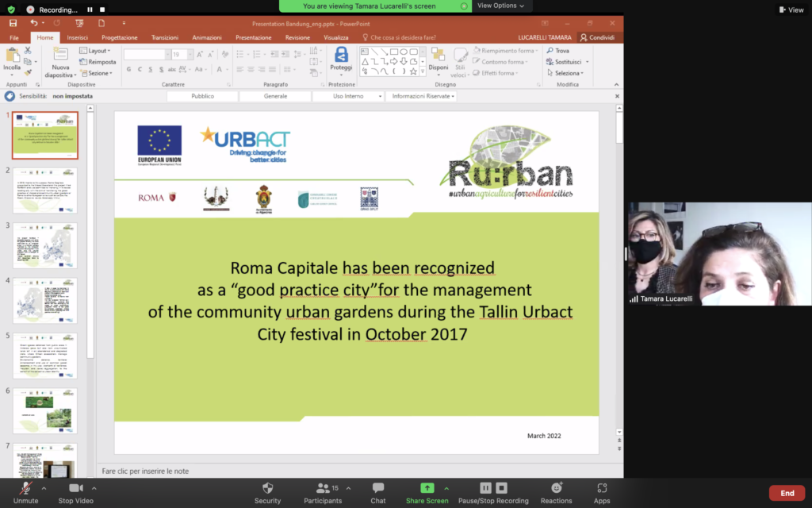Open the Inserisci ribbon tab
This screenshot has height=508, width=812.
click(78, 37)
